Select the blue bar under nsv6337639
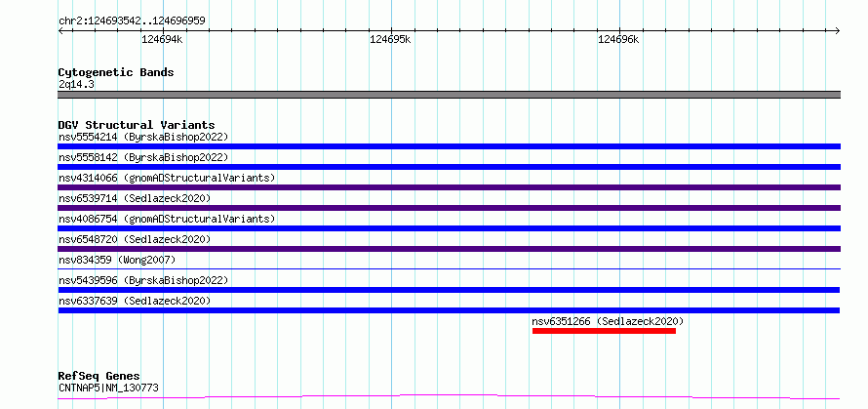 click(449, 310)
